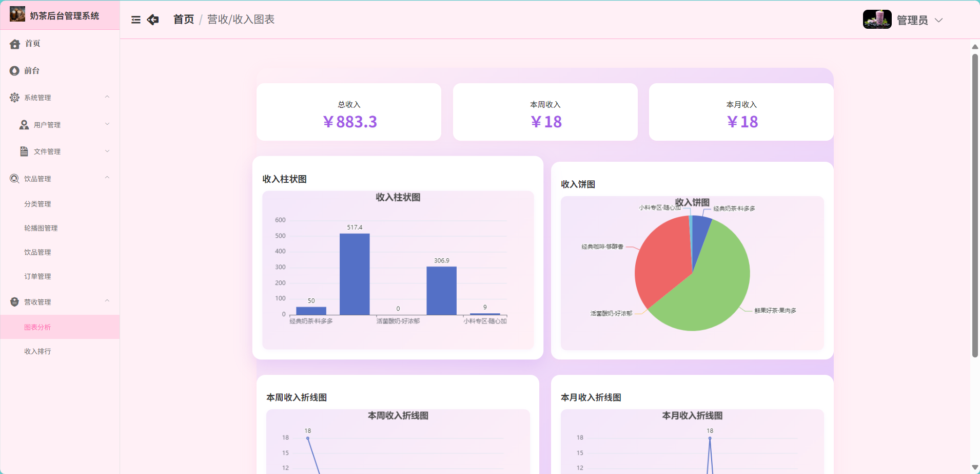
Task: Select 图表分析 in the sidebar
Action: point(37,327)
